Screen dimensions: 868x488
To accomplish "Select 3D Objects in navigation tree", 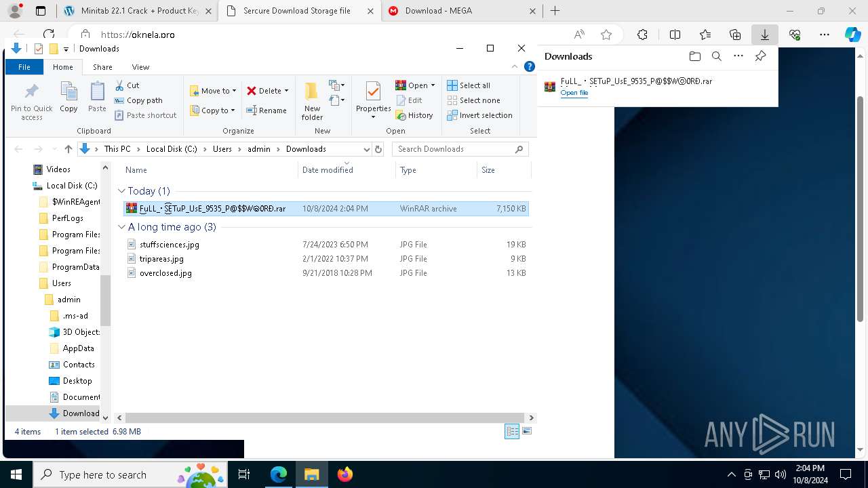I will 81,332.
